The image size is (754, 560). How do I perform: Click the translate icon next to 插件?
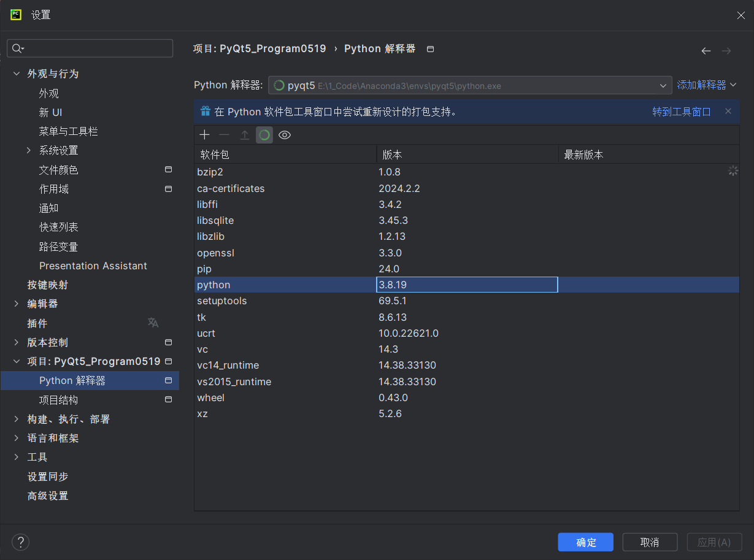153,323
